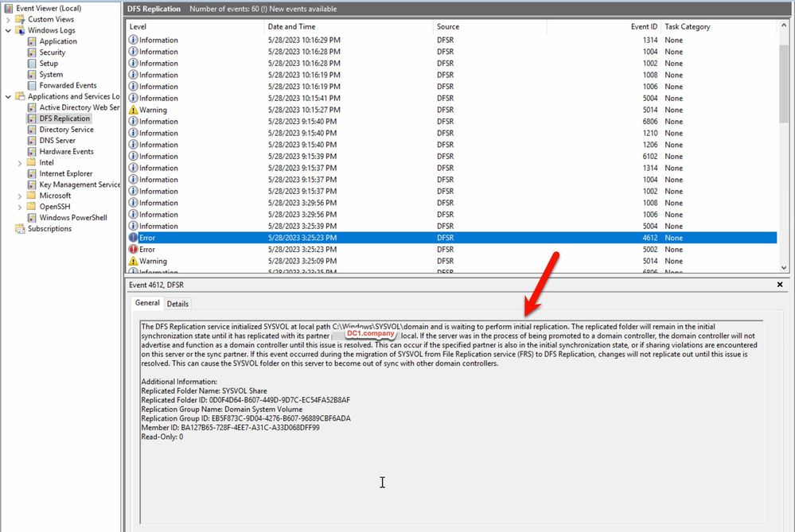Open the Application log icon
This screenshot has width=795, height=532.
coord(32,41)
